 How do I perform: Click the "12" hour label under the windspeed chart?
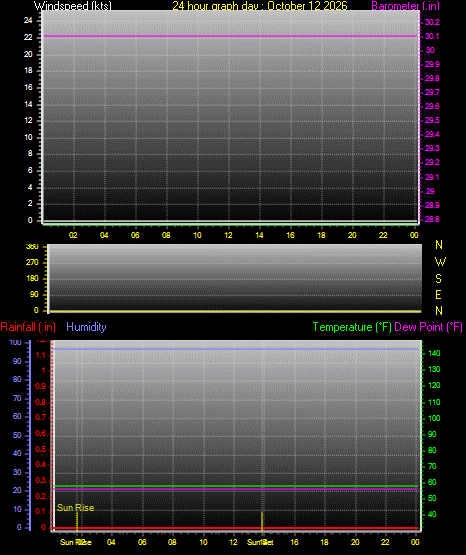pyautogui.click(x=228, y=235)
